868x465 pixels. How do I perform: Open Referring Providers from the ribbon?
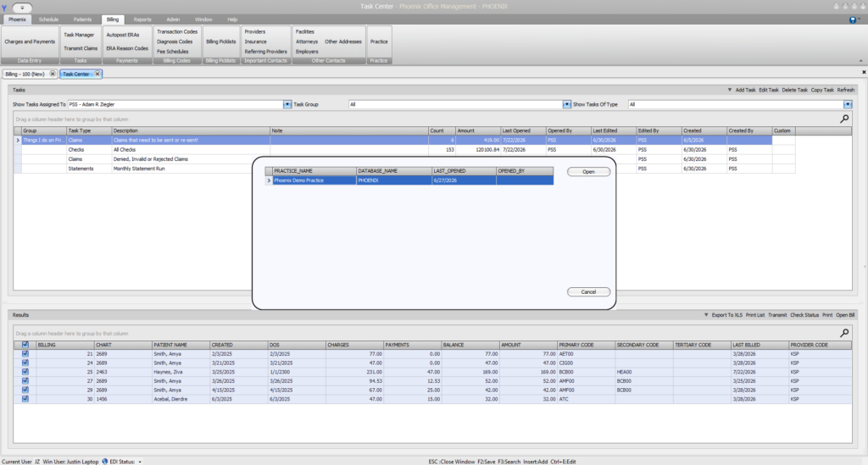coord(265,52)
